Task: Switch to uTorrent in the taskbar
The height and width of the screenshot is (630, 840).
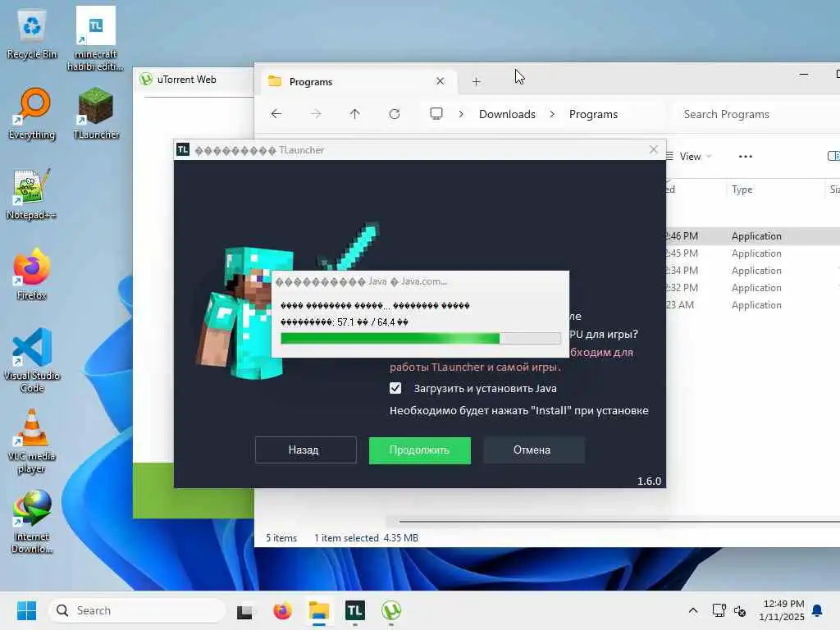Action: pyautogui.click(x=391, y=610)
